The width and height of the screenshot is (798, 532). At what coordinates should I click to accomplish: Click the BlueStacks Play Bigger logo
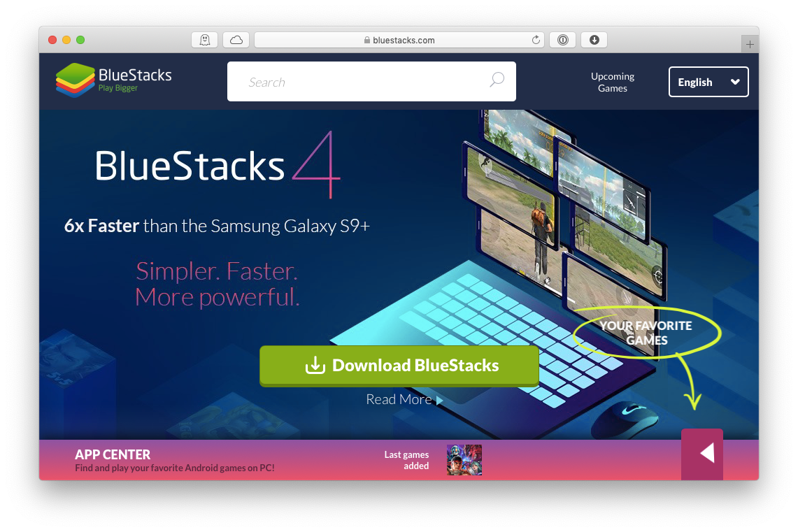(113, 80)
